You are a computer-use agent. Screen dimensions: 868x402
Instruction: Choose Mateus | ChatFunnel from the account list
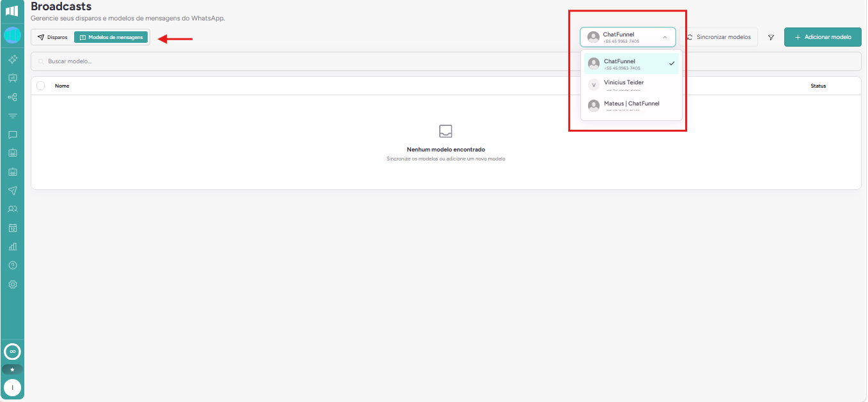[x=631, y=106]
